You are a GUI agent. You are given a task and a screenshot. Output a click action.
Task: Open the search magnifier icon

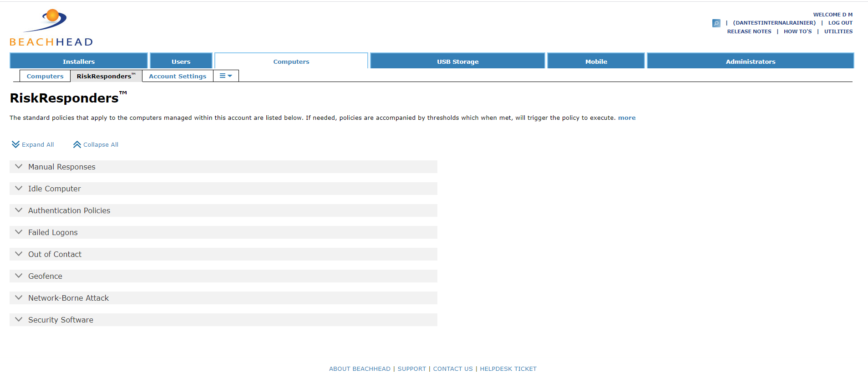(716, 23)
